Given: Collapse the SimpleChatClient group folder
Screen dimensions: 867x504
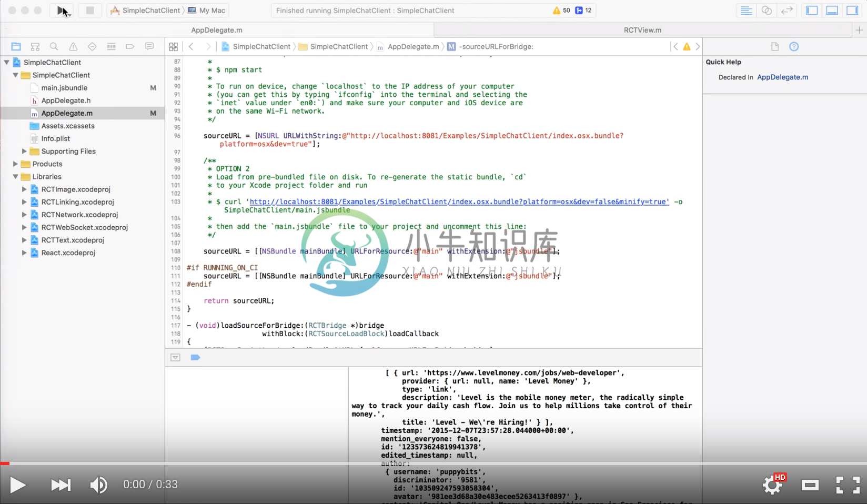Looking at the screenshot, I should click(x=15, y=75).
